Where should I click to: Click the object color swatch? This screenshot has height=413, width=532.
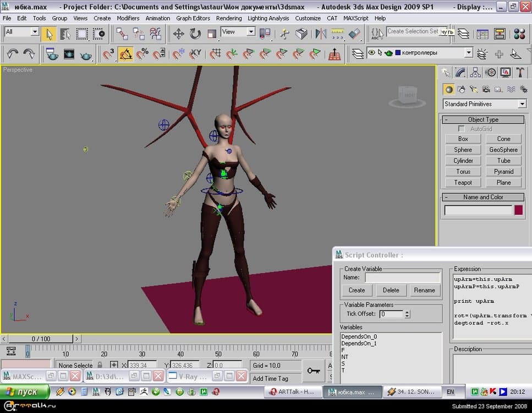pos(518,210)
